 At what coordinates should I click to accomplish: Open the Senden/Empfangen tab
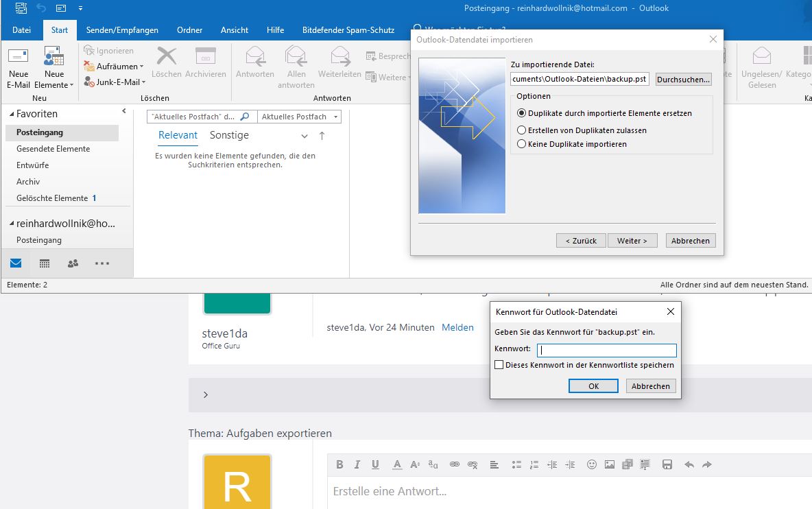(x=122, y=30)
